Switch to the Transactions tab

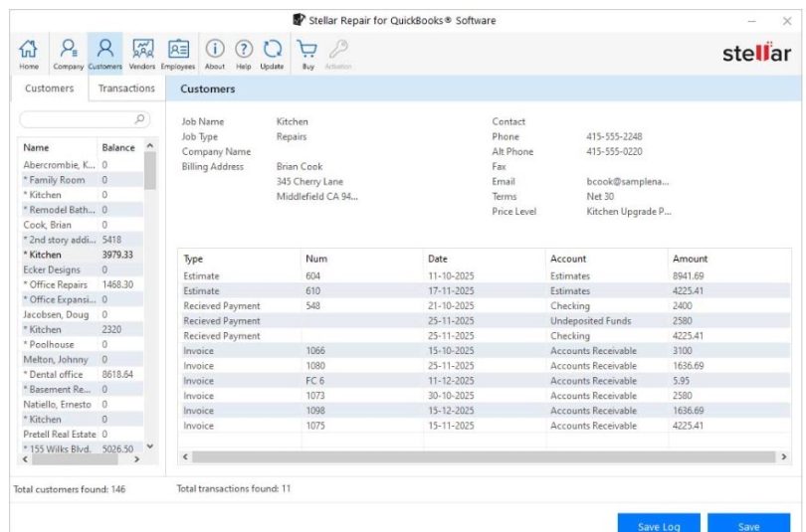(x=126, y=89)
